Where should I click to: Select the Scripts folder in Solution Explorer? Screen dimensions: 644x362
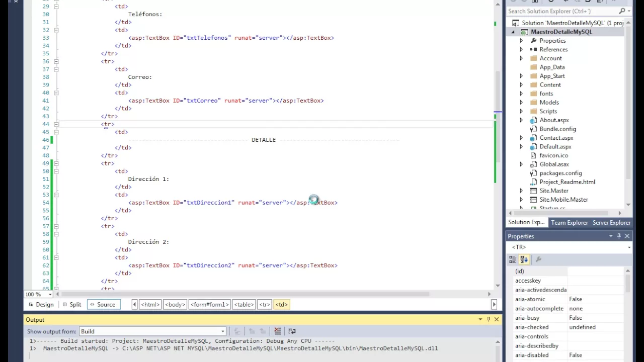pyautogui.click(x=548, y=111)
